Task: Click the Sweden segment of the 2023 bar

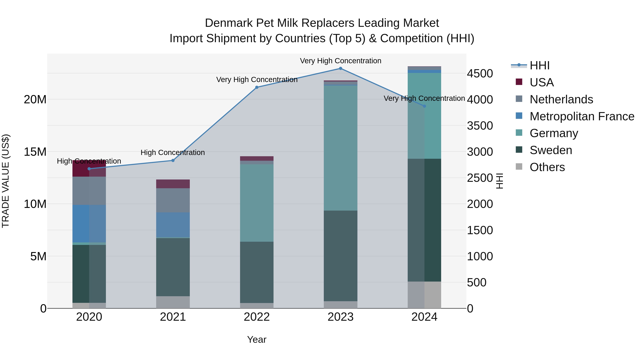Action: pyautogui.click(x=340, y=256)
